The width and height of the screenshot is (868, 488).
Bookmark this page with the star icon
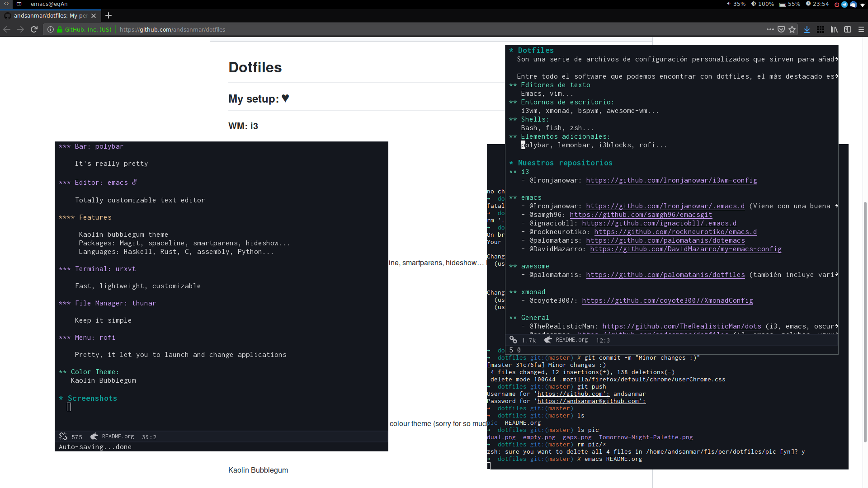792,29
